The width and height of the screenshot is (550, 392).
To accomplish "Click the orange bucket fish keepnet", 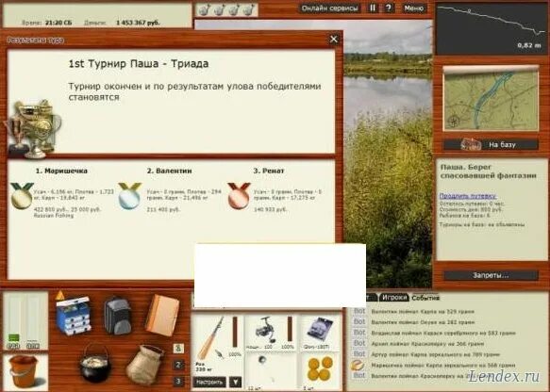I will click(24, 371).
